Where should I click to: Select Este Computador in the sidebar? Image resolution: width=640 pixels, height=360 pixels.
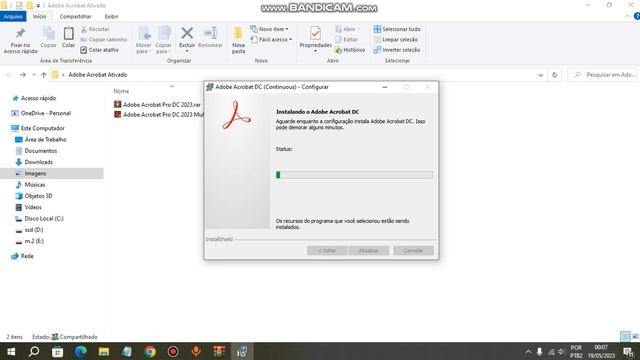[38, 128]
